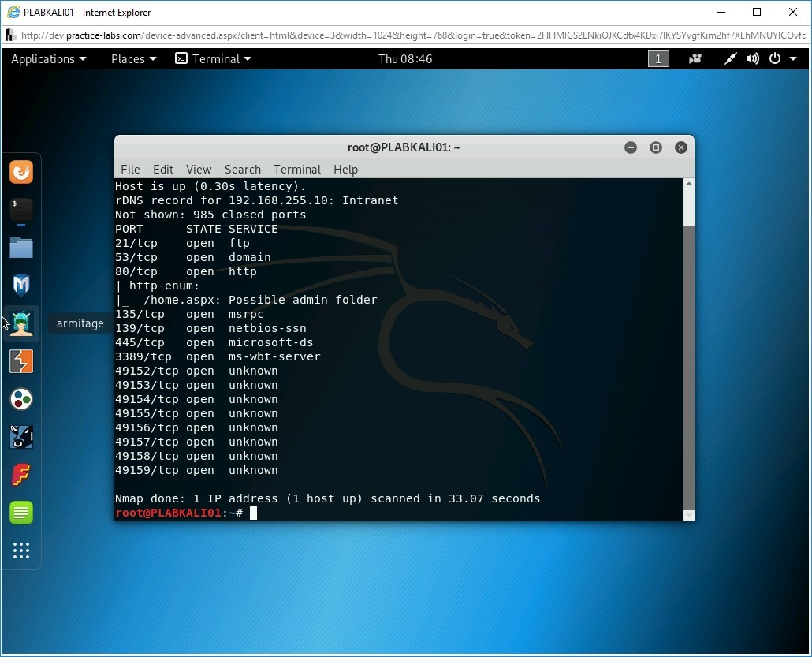Screen dimensions: 812x657
Task: Show all applications grid
Action: click(21, 551)
